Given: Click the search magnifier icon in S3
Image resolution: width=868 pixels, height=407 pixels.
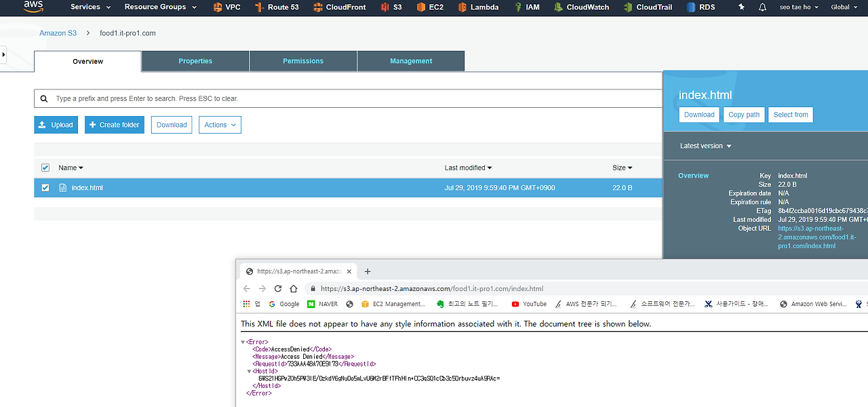Looking at the screenshot, I should (44, 98).
